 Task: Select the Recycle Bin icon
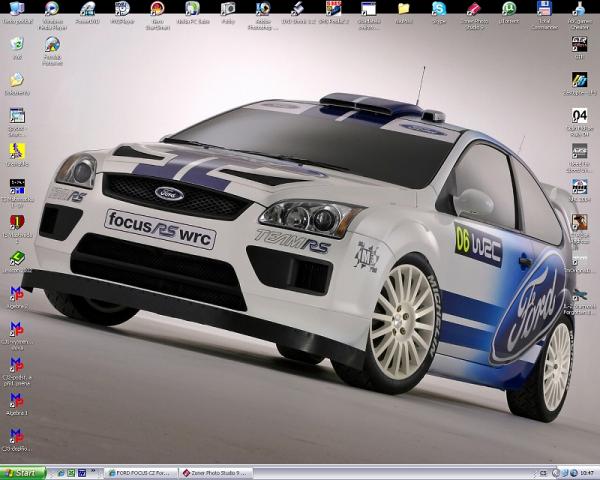click(17, 46)
